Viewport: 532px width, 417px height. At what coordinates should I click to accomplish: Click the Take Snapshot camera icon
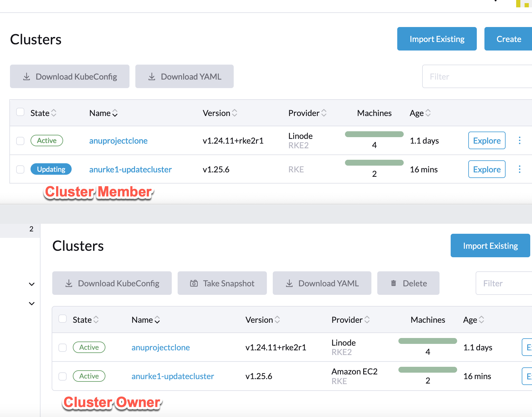point(193,283)
